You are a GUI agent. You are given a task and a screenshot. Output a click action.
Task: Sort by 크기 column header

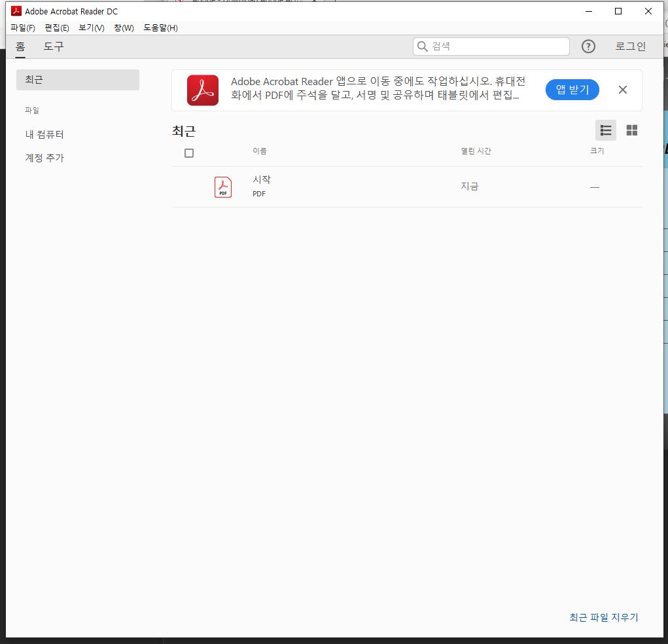coord(597,151)
